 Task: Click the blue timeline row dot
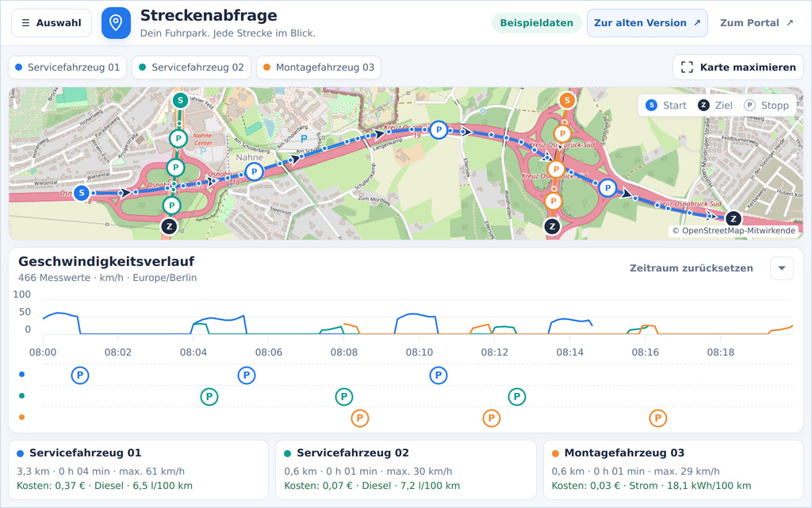click(21, 375)
